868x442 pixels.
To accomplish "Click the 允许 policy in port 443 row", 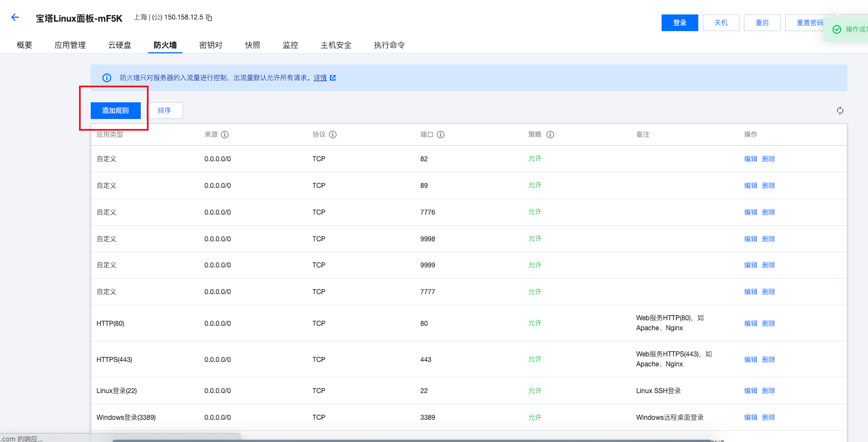I will 535,359.
